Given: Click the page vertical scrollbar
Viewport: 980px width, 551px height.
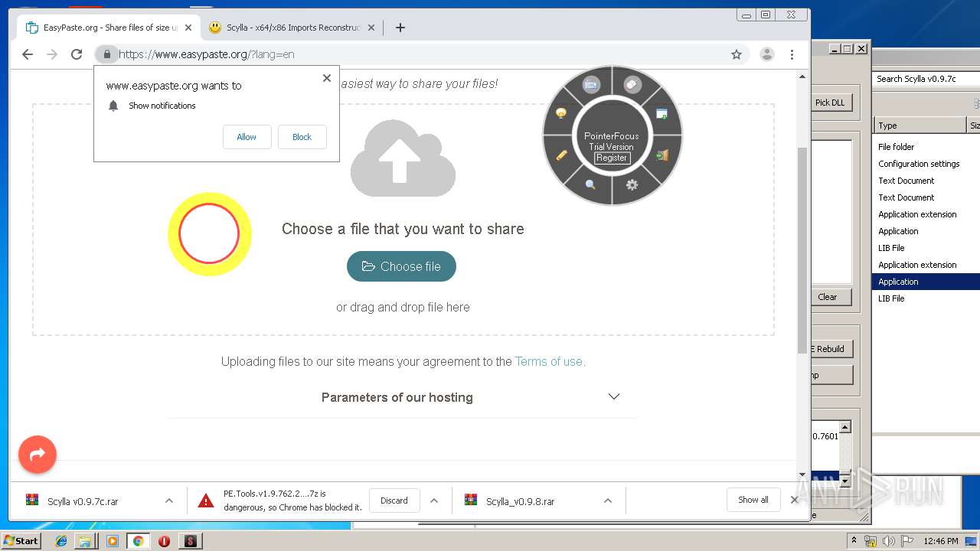Looking at the screenshot, I should [x=802, y=249].
